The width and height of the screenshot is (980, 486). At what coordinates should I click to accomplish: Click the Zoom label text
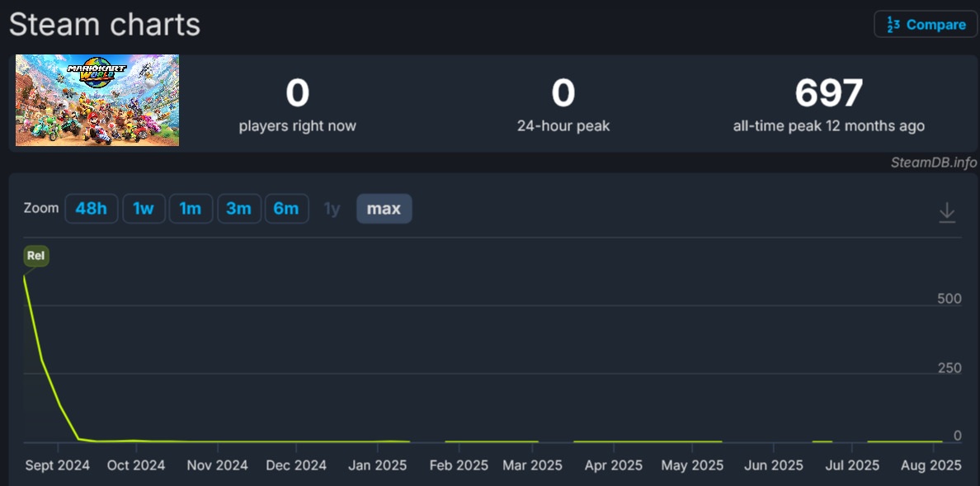(x=41, y=208)
